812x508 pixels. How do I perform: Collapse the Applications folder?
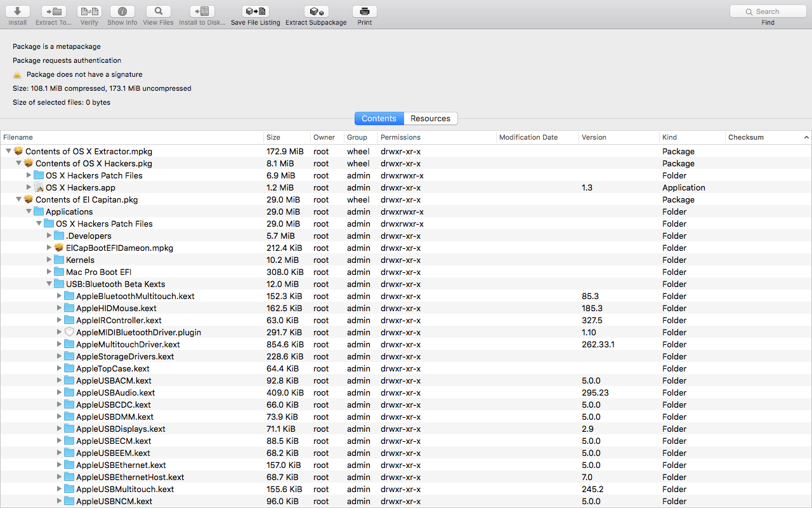29,211
